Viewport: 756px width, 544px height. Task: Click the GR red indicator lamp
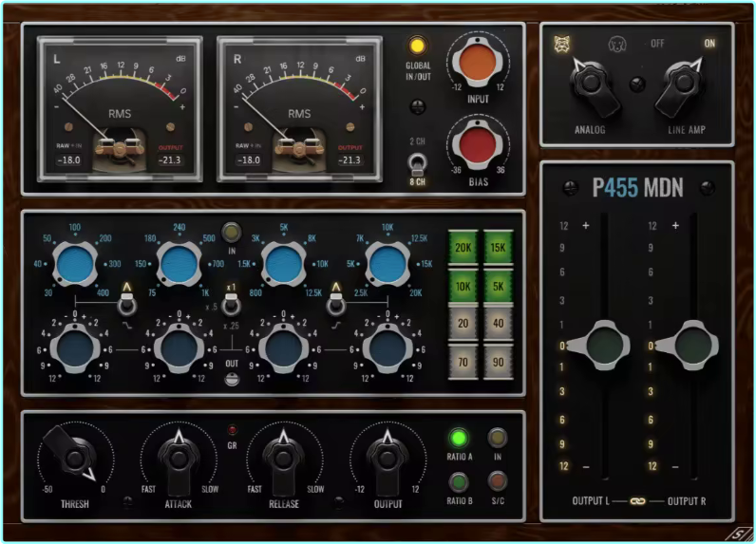click(232, 429)
